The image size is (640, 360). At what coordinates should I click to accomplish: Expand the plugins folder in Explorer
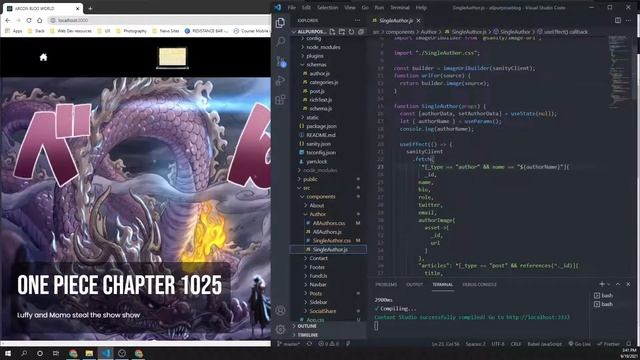pyautogui.click(x=314, y=56)
